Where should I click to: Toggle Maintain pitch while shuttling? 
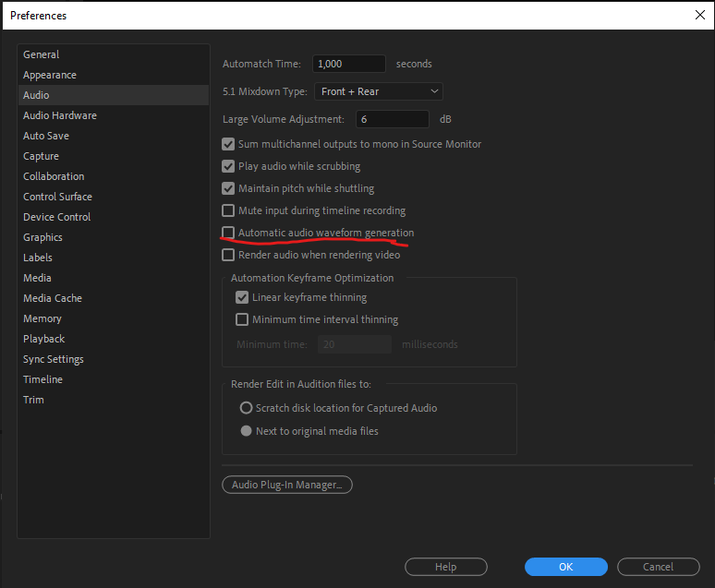[228, 188]
